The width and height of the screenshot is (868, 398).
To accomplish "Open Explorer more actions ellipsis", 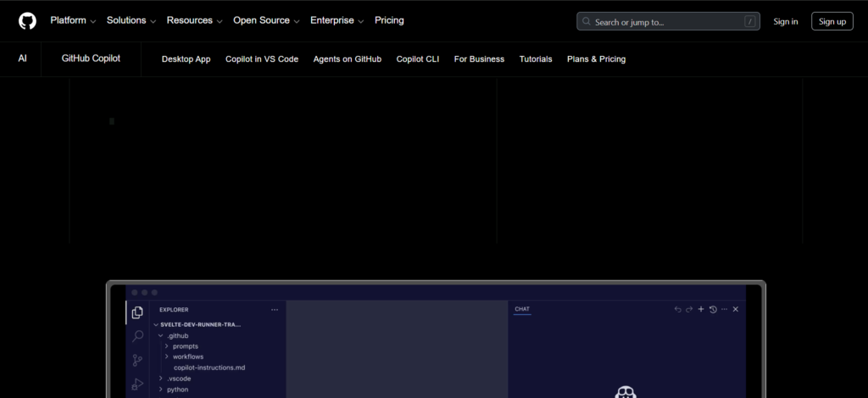I will [275, 310].
